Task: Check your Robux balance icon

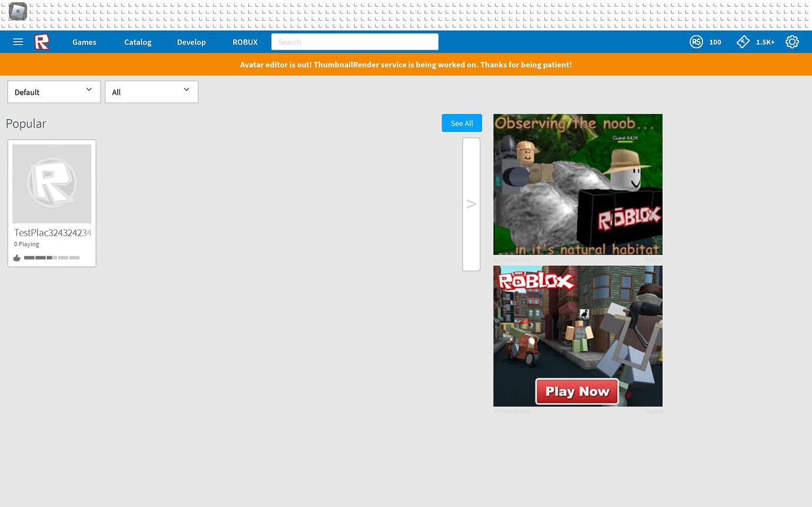Action: coord(696,42)
